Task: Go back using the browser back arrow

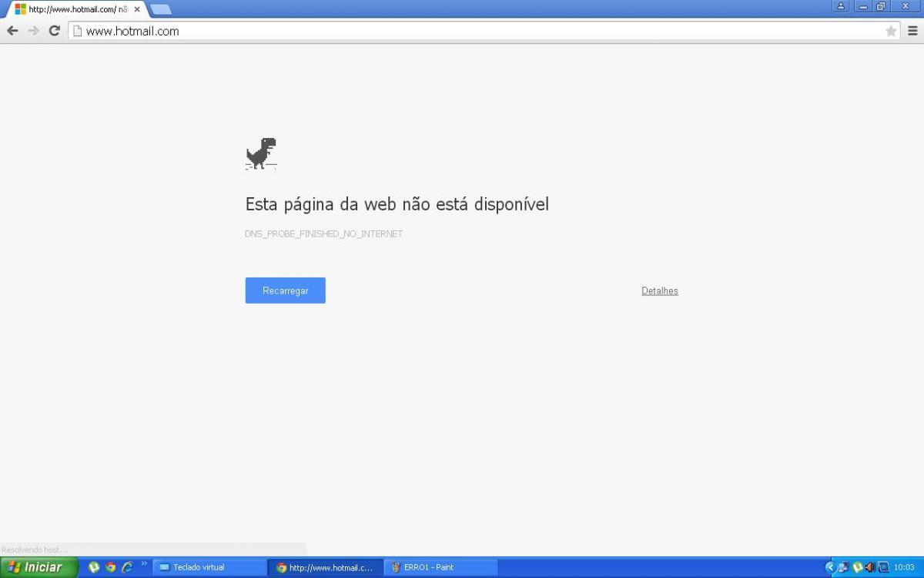Action: [12, 31]
